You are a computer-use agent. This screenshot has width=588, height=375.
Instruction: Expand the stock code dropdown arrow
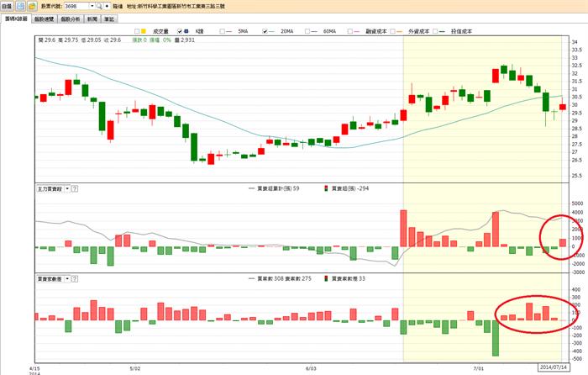[x=92, y=6]
